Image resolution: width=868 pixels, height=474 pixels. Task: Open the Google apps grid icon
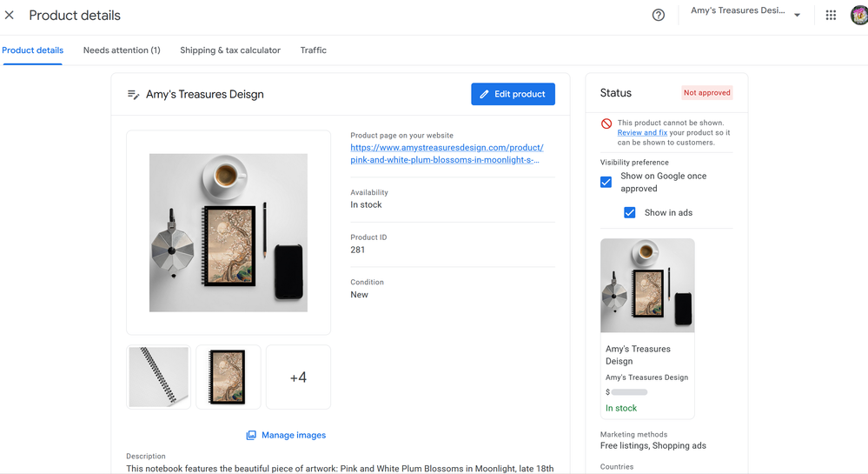[x=831, y=15]
